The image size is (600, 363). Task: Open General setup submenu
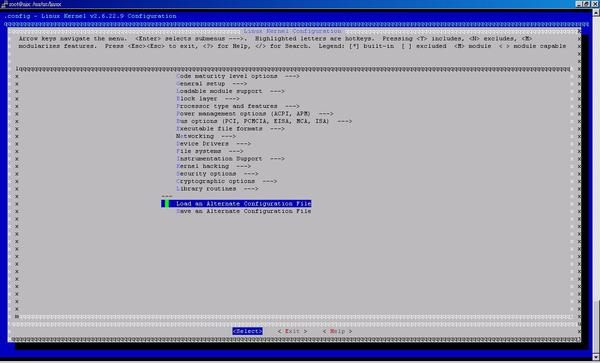pyautogui.click(x=211, y=84)
